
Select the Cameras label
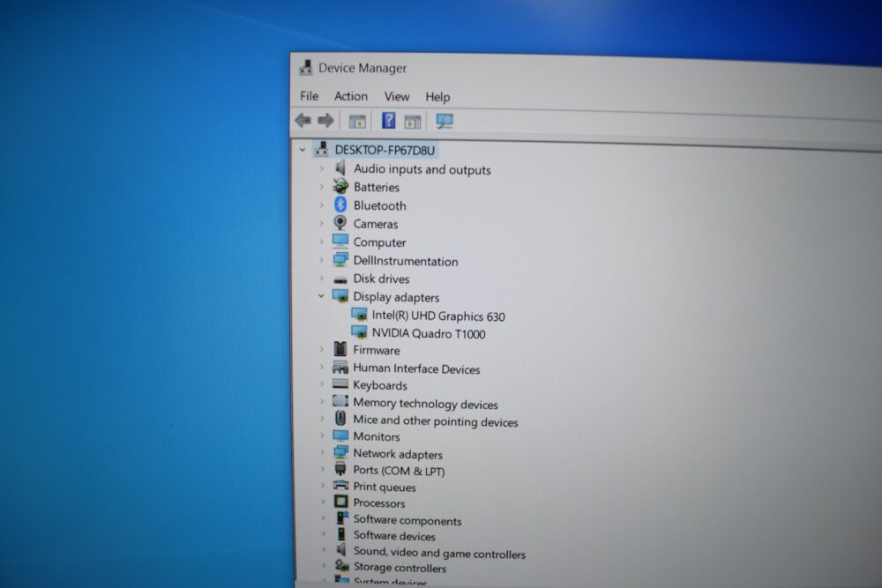point(376,224)
